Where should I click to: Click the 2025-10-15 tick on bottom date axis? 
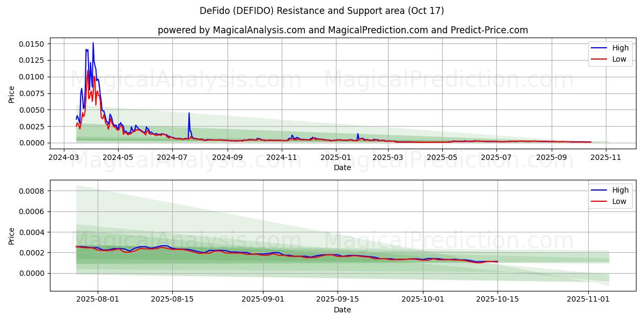pyautogui.click(x=497, y=300)
